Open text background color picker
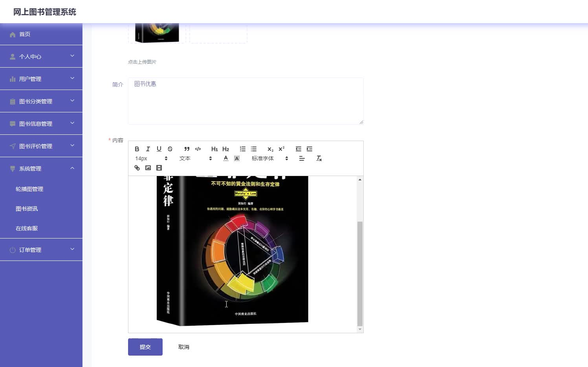The image size is (588, 367). [237, 158]
